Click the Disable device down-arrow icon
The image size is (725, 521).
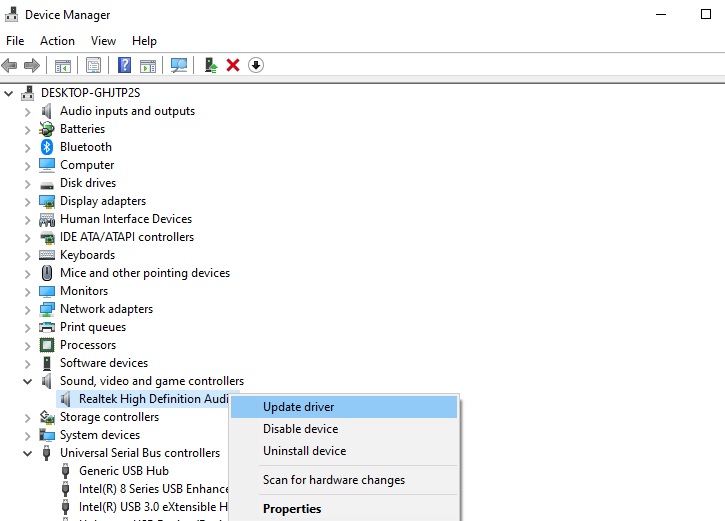[256, 65]
